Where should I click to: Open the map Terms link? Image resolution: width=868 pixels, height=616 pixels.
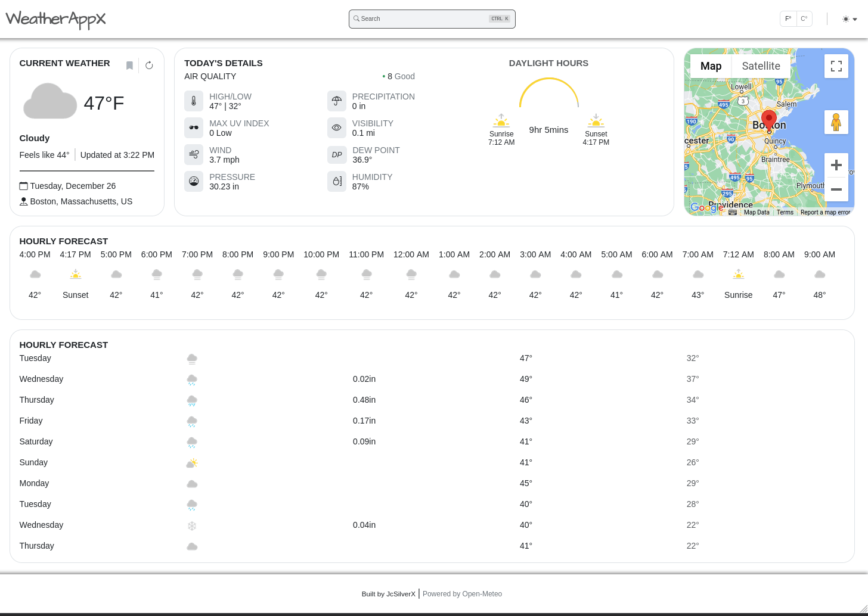[785, 212]
